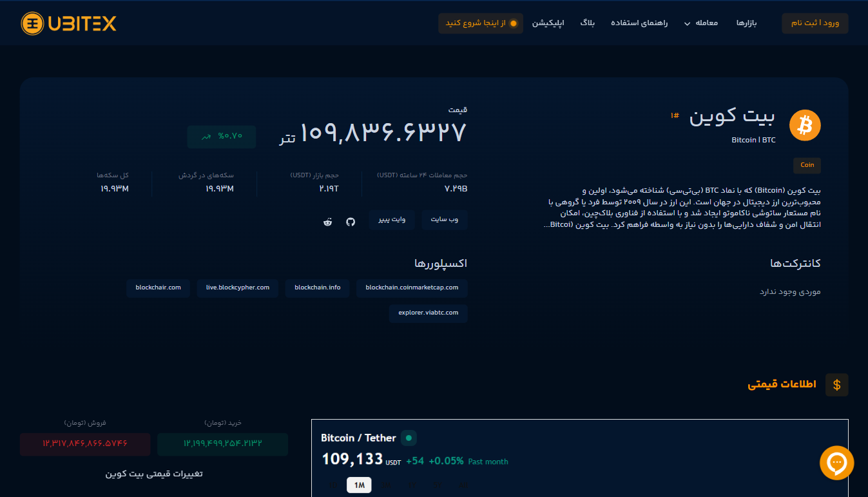Select the 1M chart range tab
Screen dimensions: 868x497
(359, 485)
